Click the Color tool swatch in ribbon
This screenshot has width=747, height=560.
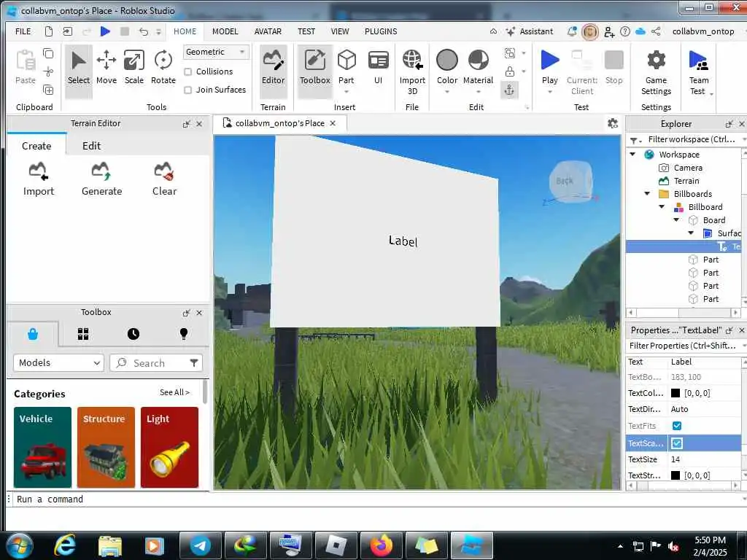447,61
